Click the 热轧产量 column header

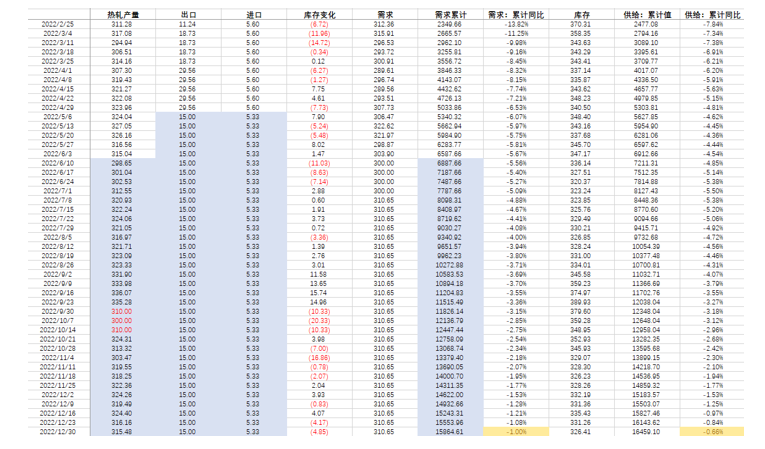pyautogui.click(x=123, y=15)
